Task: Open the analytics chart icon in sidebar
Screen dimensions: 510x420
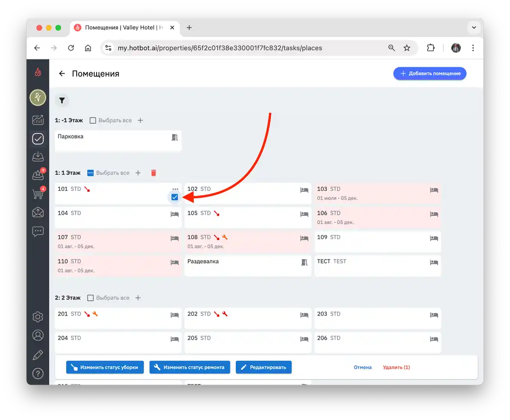Action: 38,120
